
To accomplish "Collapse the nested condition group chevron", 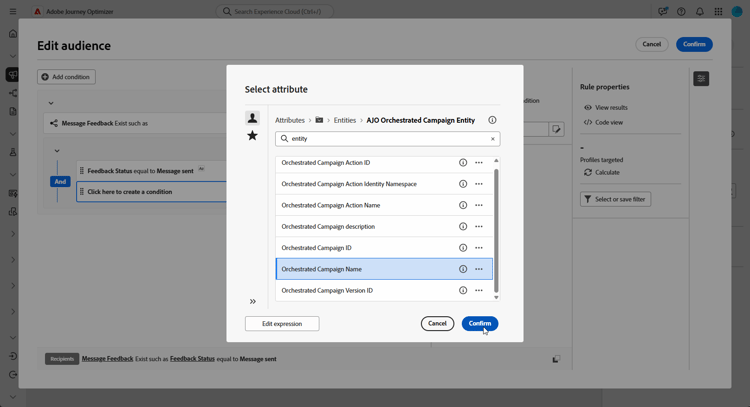I will click(57, 151).
